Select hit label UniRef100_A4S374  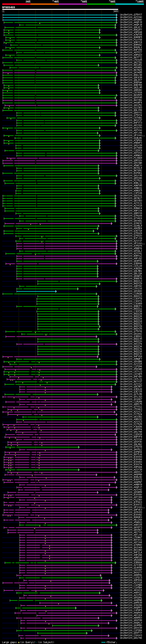pos(131,344)
